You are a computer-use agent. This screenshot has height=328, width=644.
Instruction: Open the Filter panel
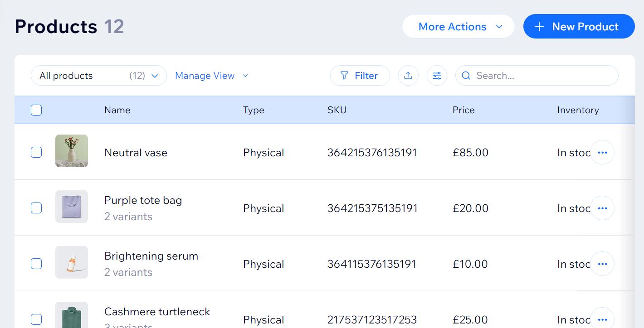[x=360, y=75]
